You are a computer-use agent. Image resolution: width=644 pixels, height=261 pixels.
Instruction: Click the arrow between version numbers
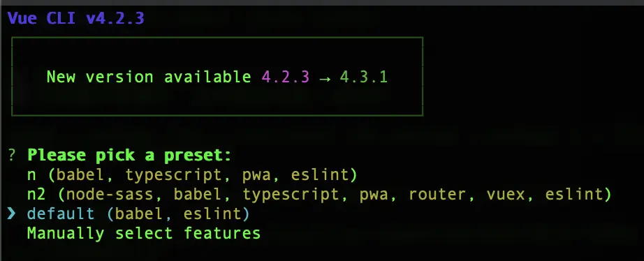click(x=325, y=77)
